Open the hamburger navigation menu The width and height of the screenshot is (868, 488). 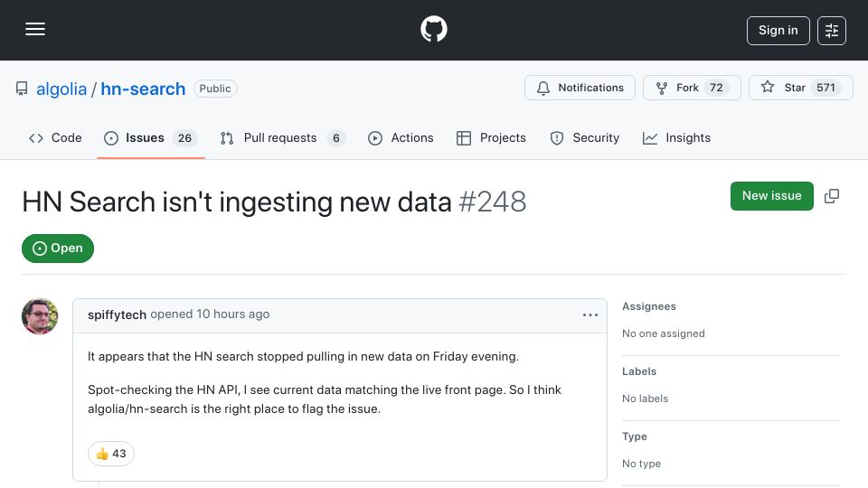coord(35,29)
